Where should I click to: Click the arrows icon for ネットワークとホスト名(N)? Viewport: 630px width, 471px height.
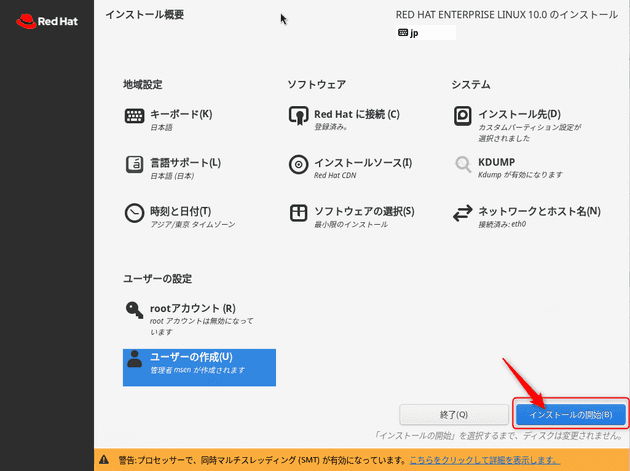pyautogui.click(x=462, y=213)
